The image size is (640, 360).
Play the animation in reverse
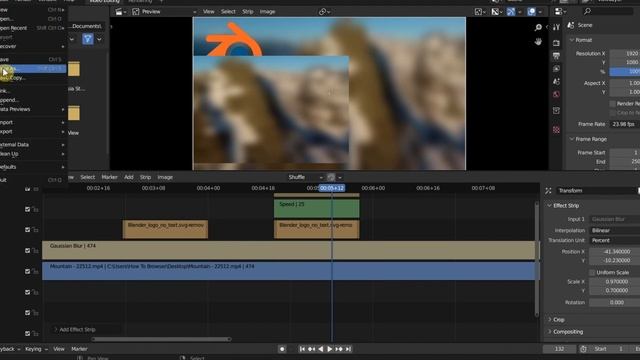(320, 349)
